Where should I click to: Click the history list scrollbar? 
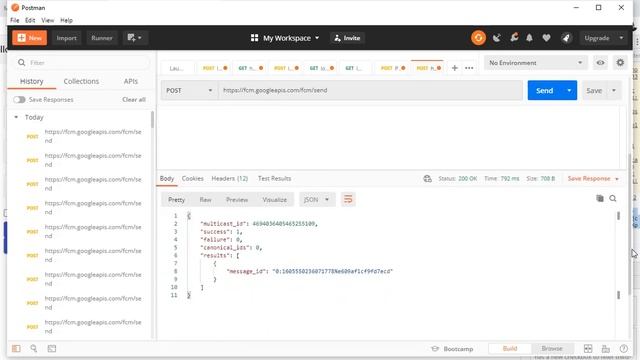click(152, 120)
